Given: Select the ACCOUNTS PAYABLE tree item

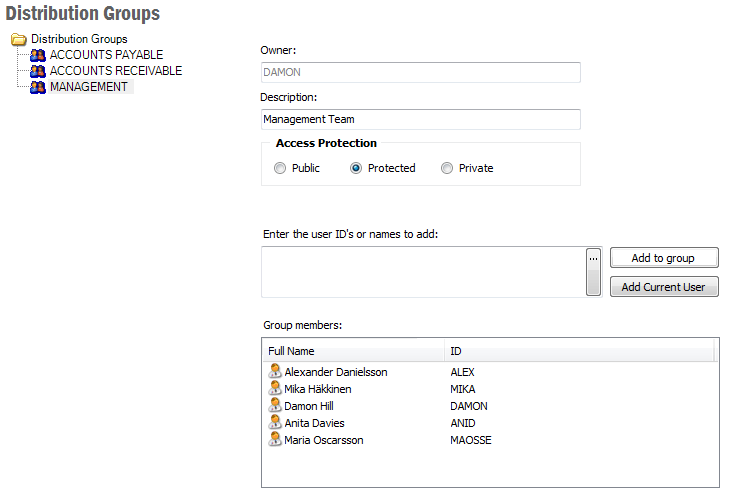Looking at the screenshot, I should [x=106, y=55].
